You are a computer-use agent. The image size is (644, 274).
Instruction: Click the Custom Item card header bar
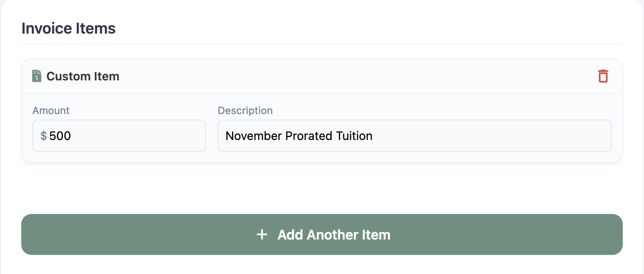pos(340,76)
